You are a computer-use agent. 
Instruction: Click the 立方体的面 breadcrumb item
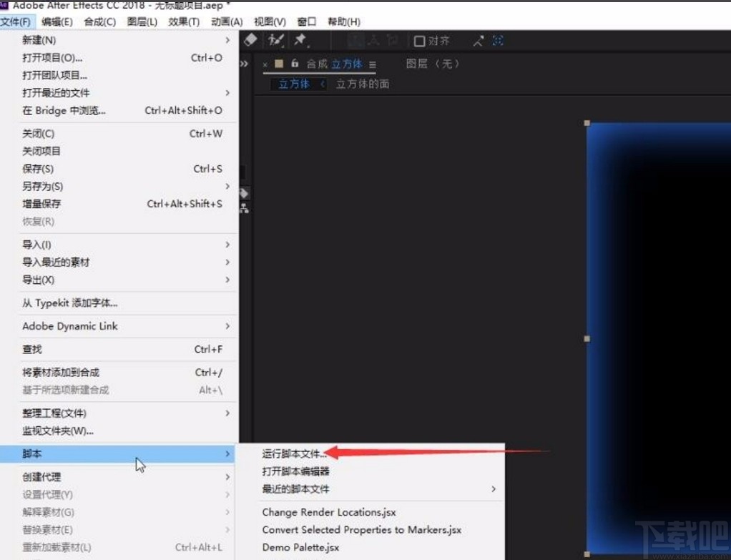tap(363, 84)
